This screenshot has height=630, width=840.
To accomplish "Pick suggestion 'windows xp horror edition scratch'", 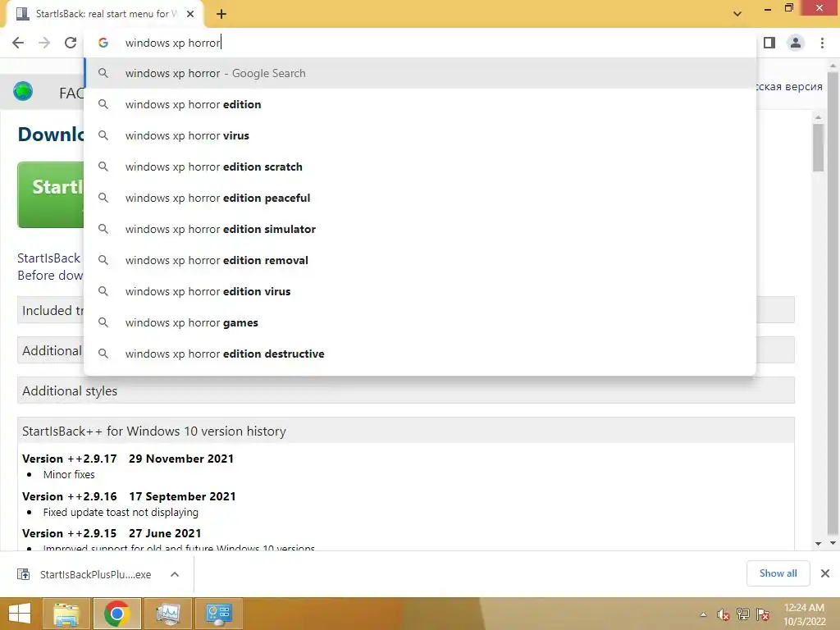I will click(420, 167).
